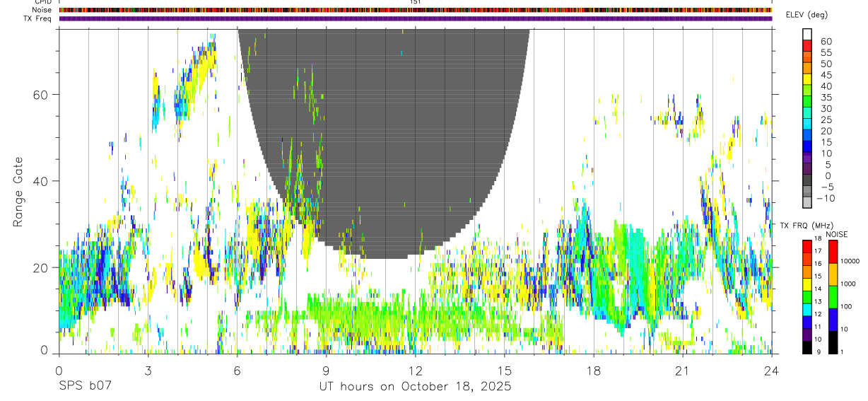Image resolution: width=868 pixels, height=401 pixels.
Task: Click x-axis hour tick label '24'
Action: point(772,371)
